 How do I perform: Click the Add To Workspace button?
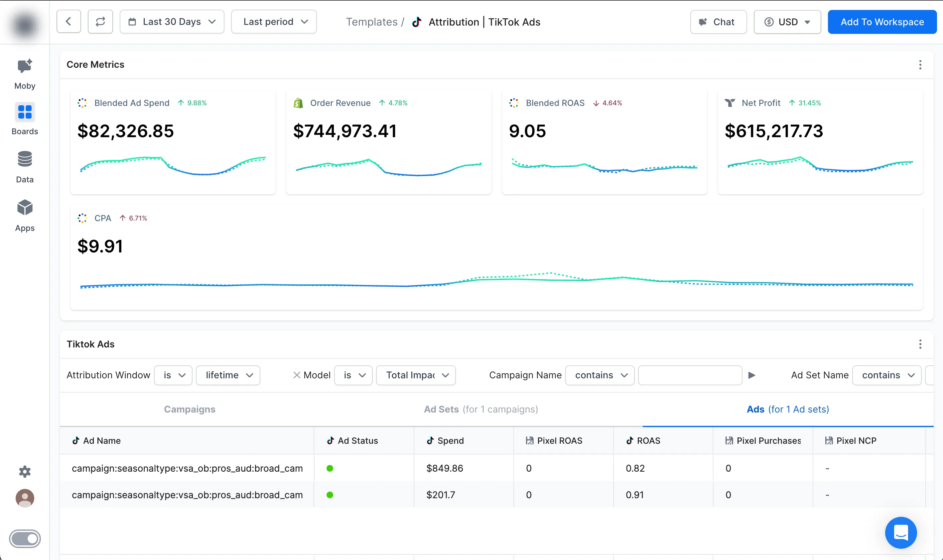(882, 22)
